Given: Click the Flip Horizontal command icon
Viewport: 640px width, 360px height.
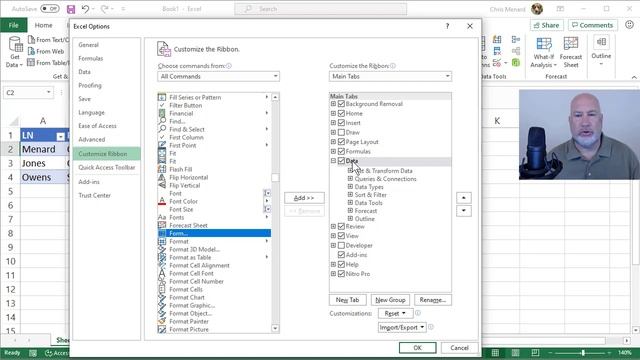Looking at the screenshot, I should click(162, 177).
